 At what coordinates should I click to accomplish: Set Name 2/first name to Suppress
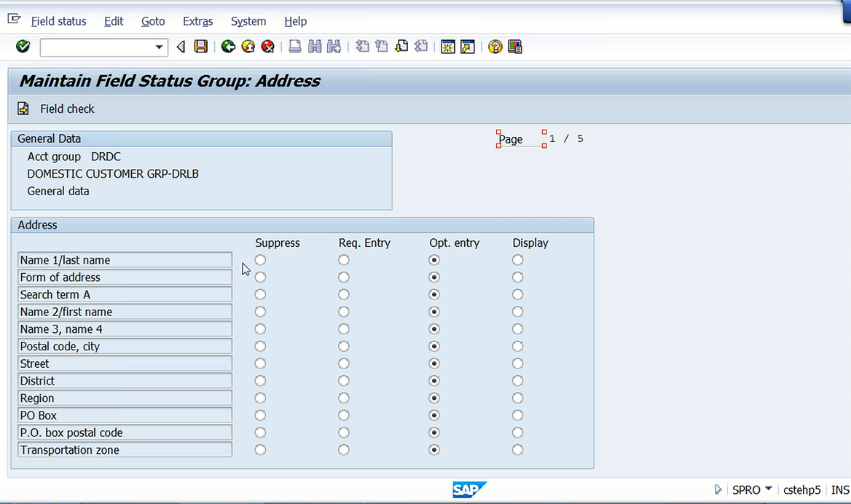click(261, 312)
